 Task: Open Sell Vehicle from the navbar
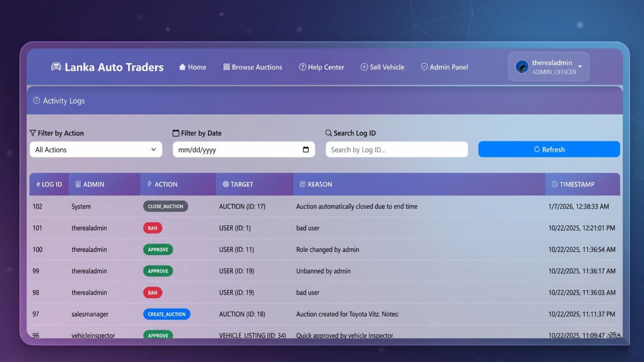point(382,67)
